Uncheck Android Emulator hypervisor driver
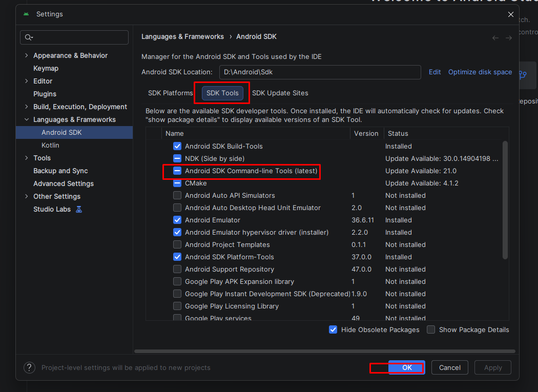Image resolution: width=538 pixels, height=392 pixels. 177,233
